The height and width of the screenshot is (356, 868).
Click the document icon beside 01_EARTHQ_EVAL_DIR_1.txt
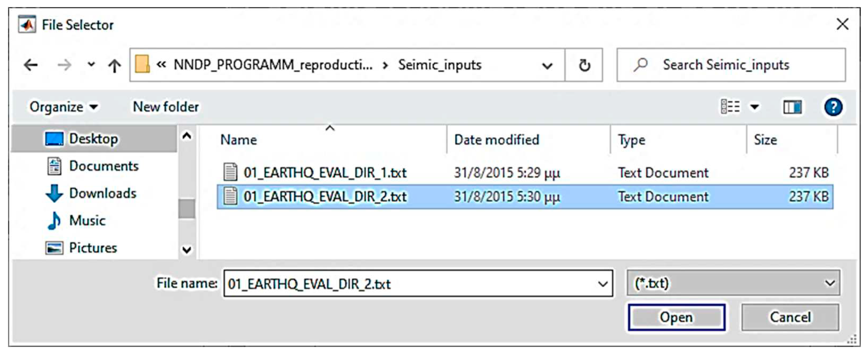click(x=230, y=172)
